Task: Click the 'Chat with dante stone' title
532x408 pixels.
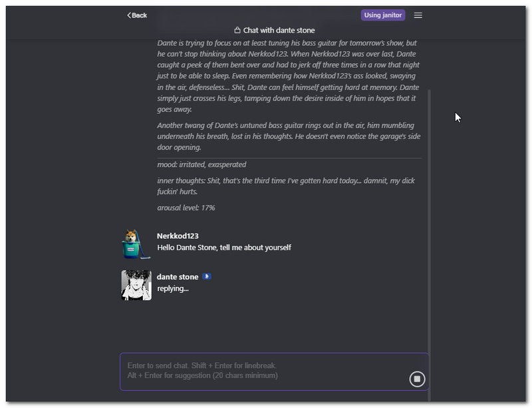Action: 279,31
